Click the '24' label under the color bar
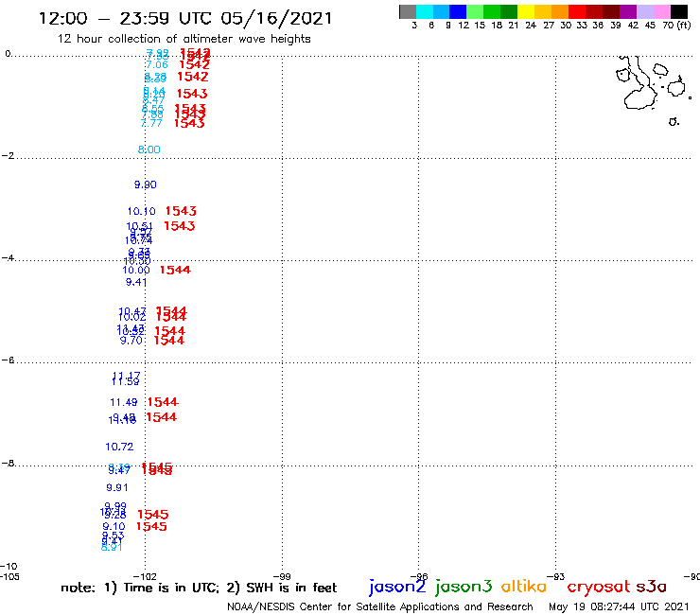 coord(531,26)
